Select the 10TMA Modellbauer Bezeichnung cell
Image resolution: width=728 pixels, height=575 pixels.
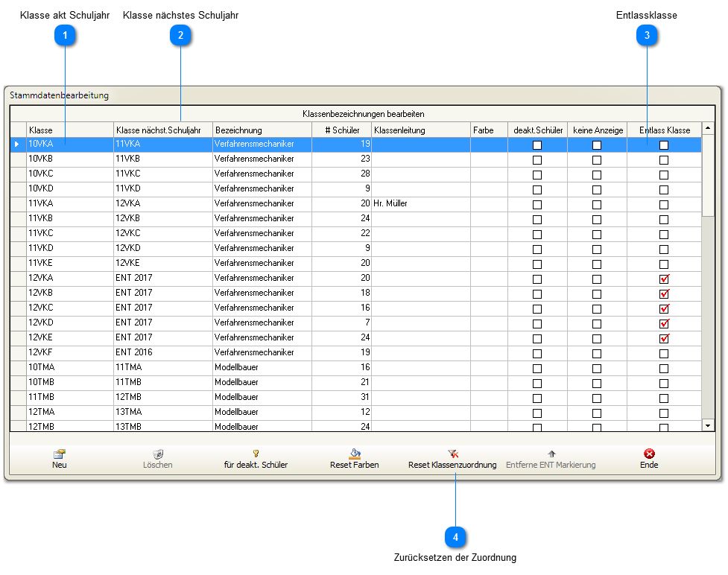point(262,367)
